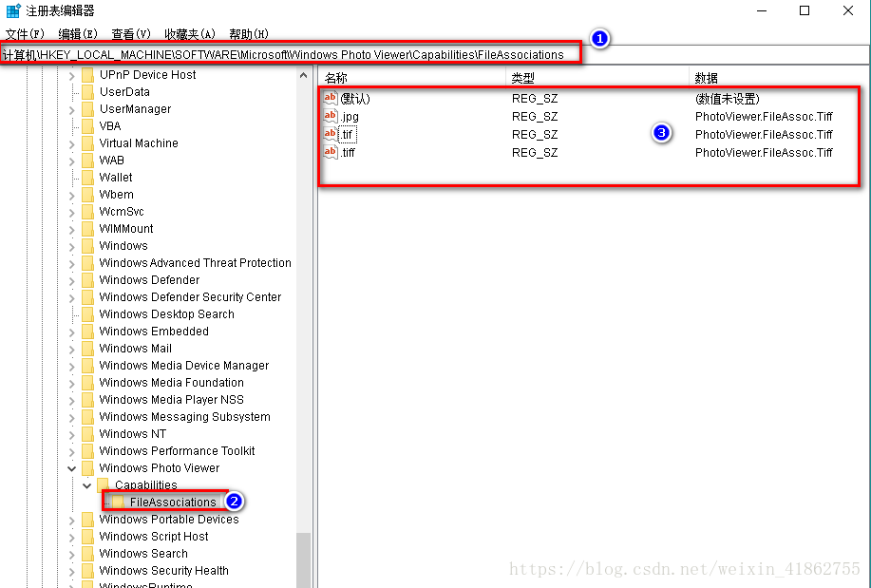Image resolution: width=871 pixels, height=588 pixels.
Task: Select the Capabilities key label
Action: (145, 484)
